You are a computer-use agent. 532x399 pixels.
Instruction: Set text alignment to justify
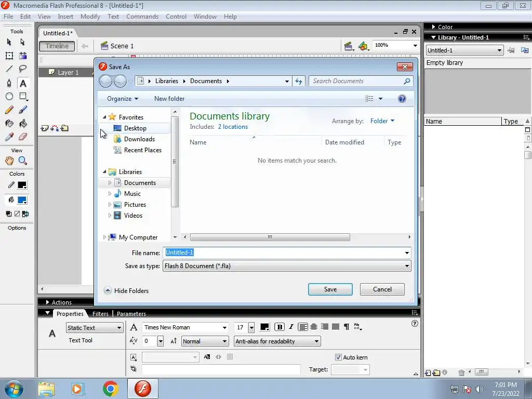(x=336, y=327)
